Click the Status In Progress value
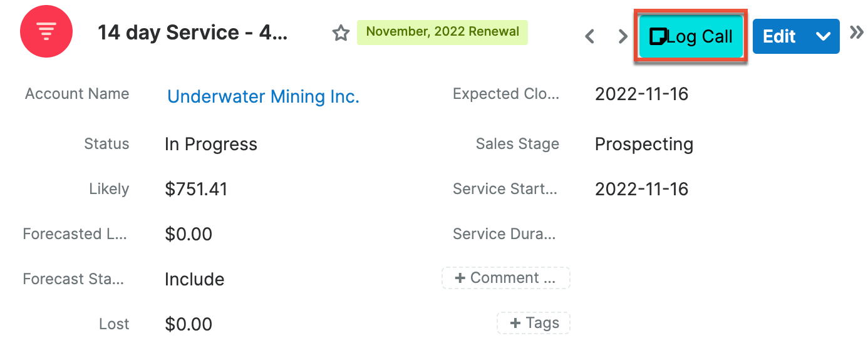The width and height of the screenshot is (868, 343). (210, 144)
